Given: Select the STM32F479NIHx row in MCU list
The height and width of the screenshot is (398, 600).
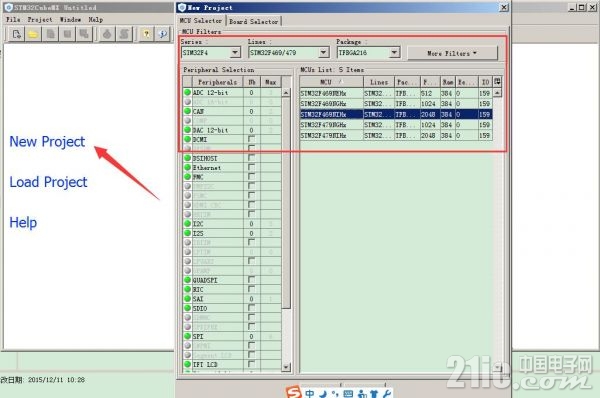Looking at the screenshot, I should click(396, 135).
